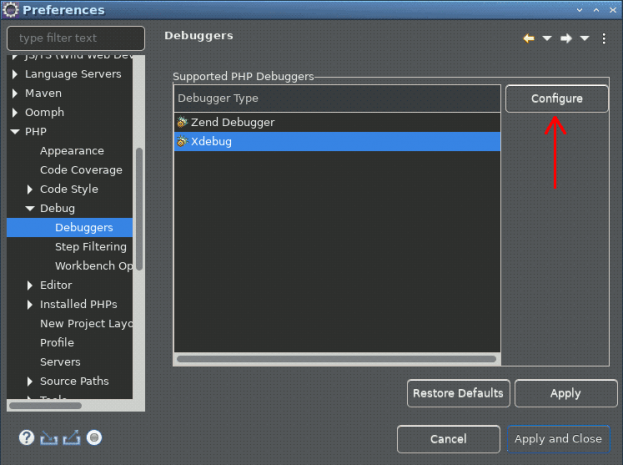The height and width of the screenshot is (465, 623).
Task: Open the back history dropdown arrow
Action: [547, 39]
